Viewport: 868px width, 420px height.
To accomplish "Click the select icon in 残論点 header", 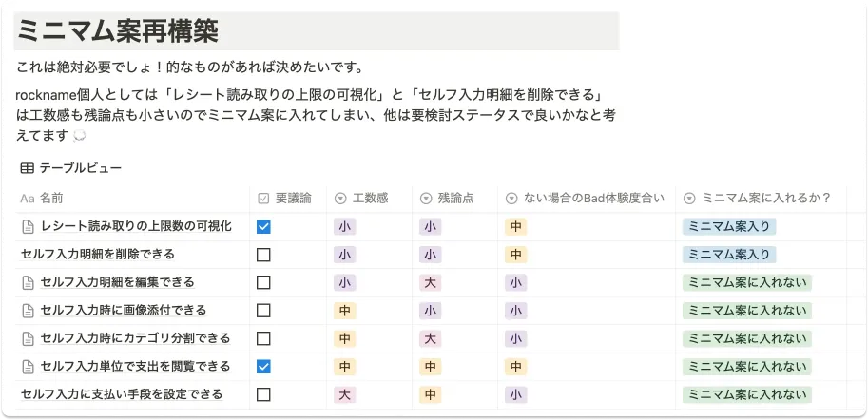I will (426, 199).
